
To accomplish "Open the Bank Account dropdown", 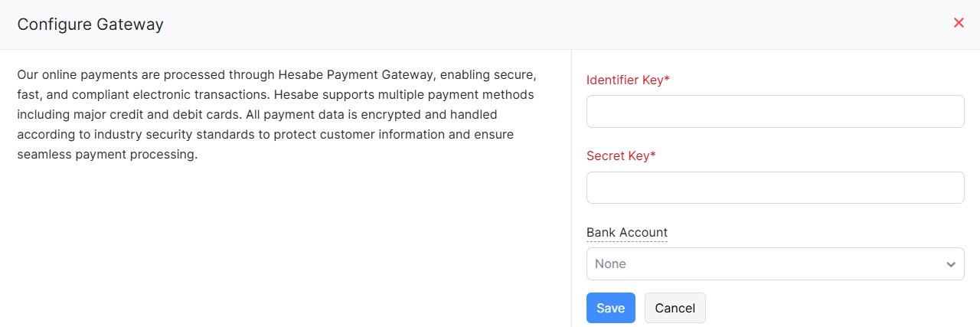I will coord(775,263).
